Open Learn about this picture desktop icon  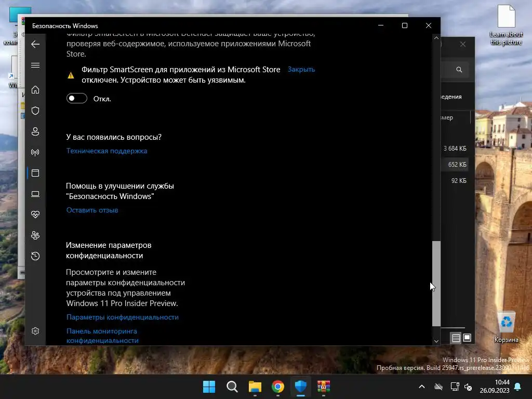(506, 25)
